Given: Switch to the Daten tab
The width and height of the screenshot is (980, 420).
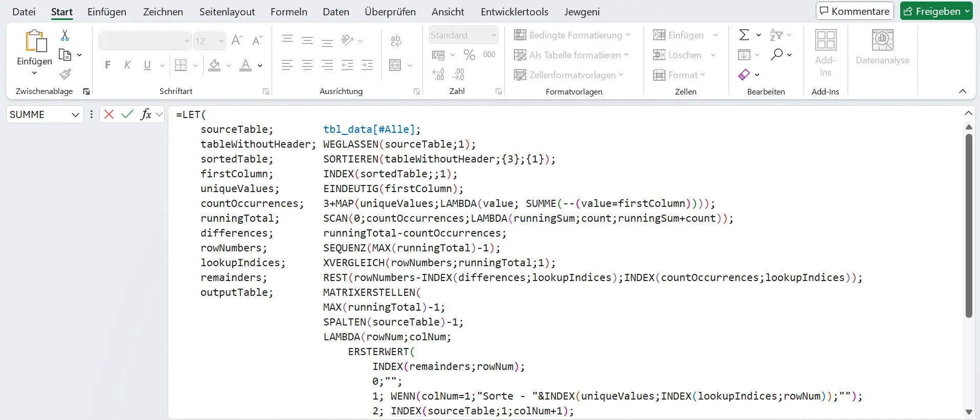Looking at the screenshot, I should (x=336, y=12).
